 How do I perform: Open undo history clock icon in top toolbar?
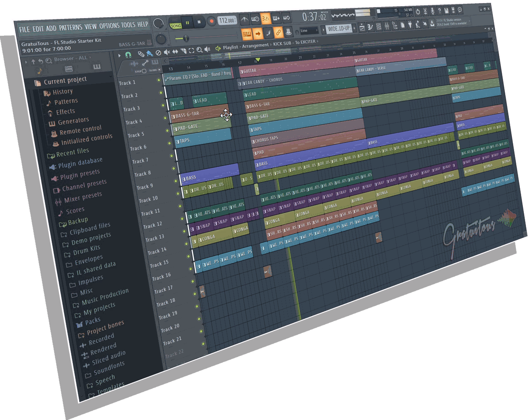tap(417, 11)
